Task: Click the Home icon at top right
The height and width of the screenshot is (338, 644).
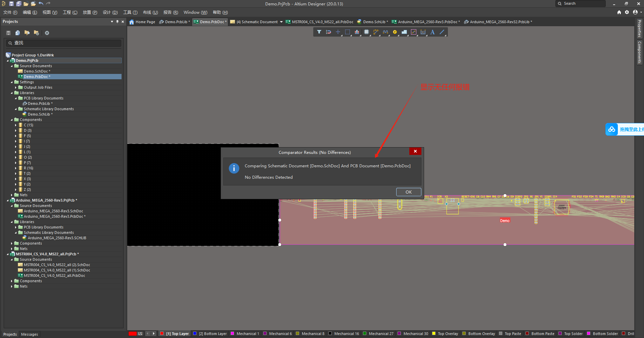Action: (x=619, y=12)
